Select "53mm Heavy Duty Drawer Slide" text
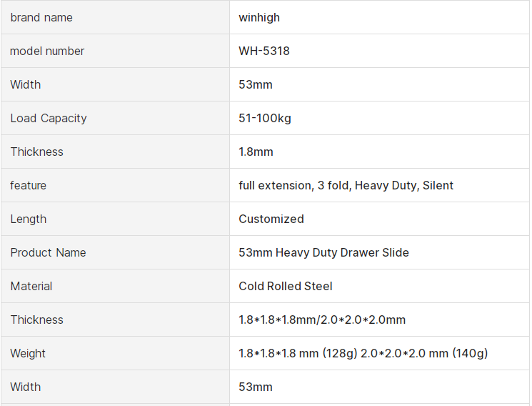This screenshot has height=406, width=532. tap(323, 252)
